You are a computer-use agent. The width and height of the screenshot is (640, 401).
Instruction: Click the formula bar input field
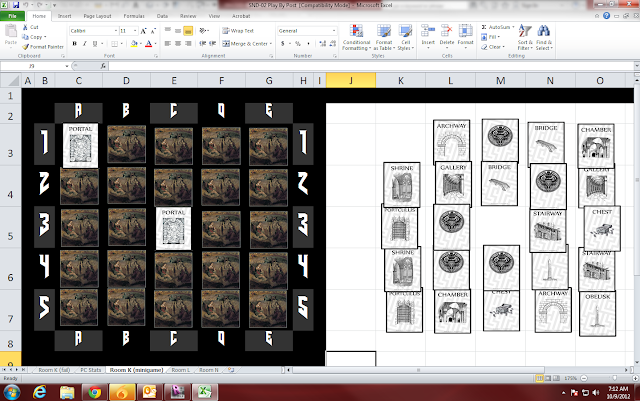click(371, 66)
